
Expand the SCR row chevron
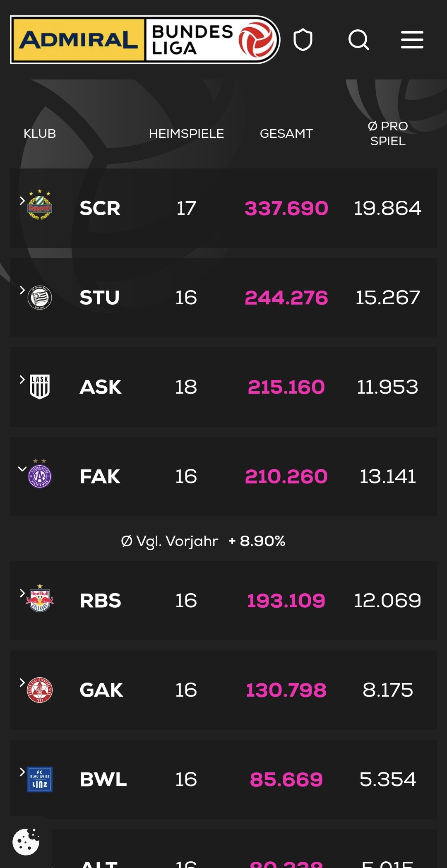point(22,201)
